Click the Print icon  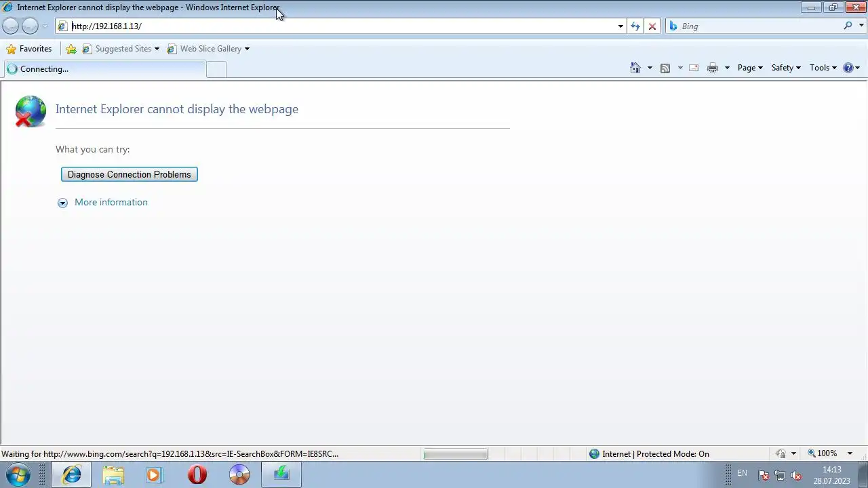(713, 68)
